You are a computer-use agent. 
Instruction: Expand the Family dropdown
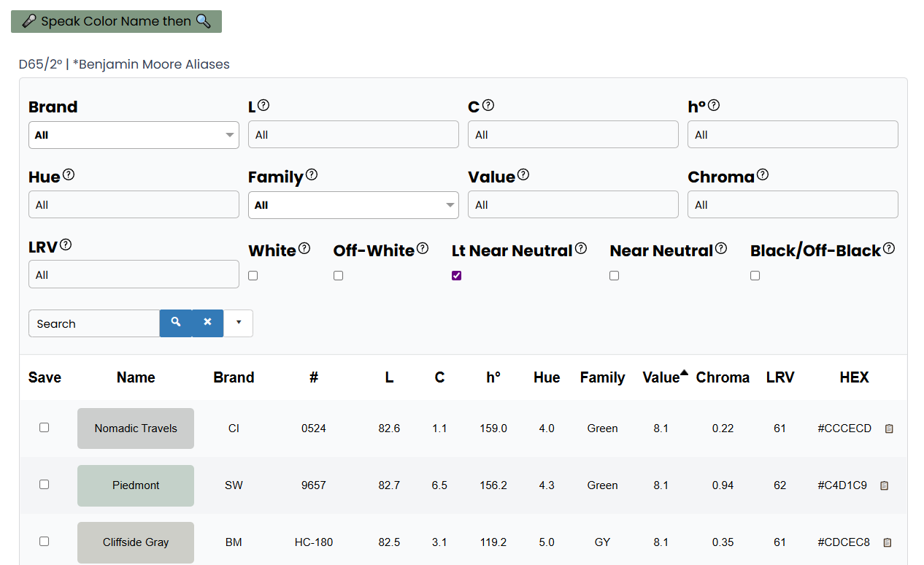pos(353,205)
